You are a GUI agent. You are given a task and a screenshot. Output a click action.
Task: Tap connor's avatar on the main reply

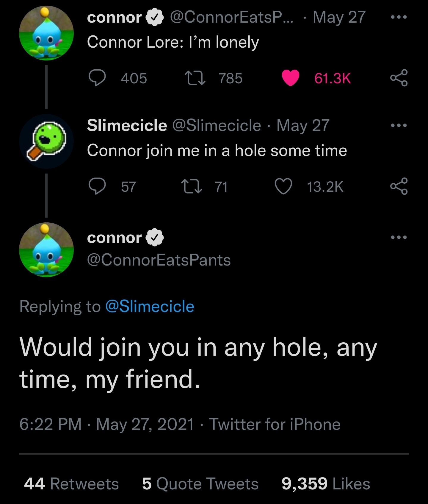pos(46,250)
